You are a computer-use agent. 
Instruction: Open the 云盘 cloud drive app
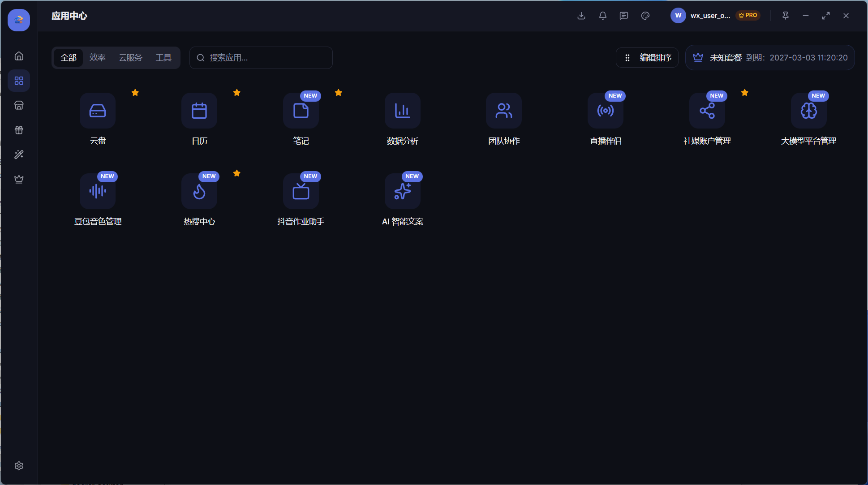(98, 111)
